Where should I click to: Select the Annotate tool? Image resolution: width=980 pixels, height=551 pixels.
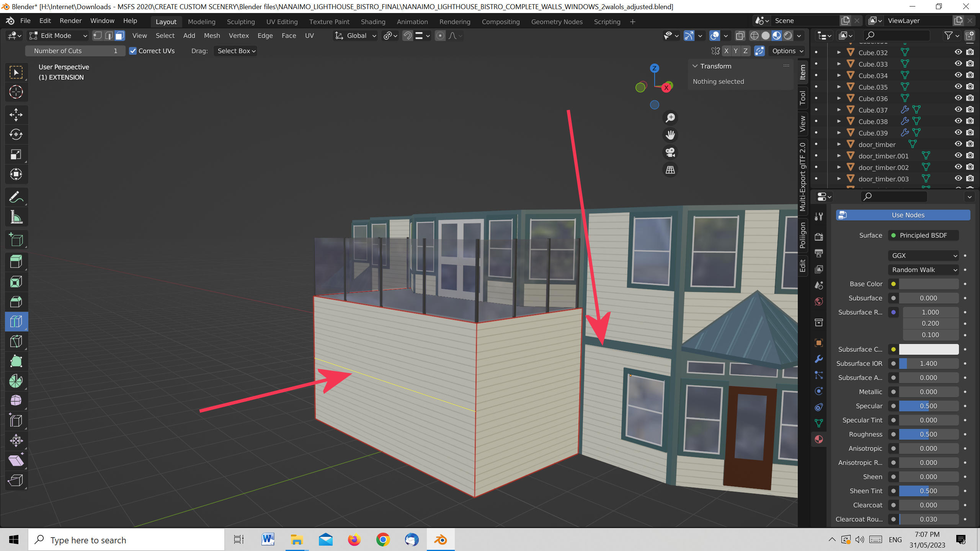point(16,197)
